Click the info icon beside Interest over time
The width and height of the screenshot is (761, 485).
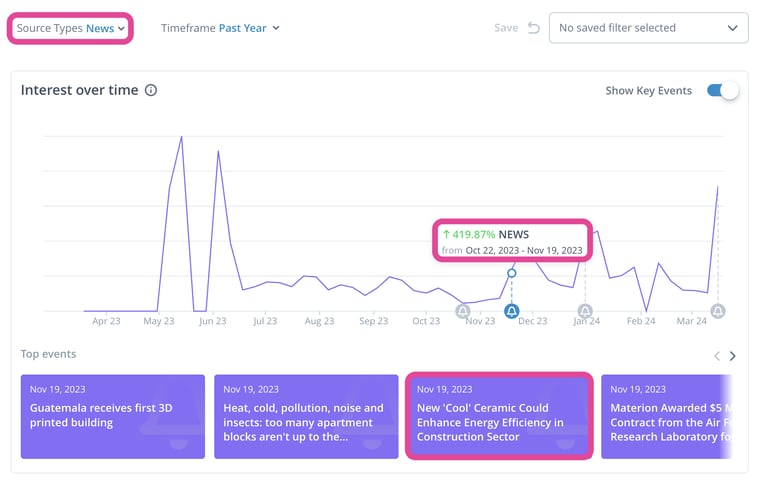click(x=151, y=90)
